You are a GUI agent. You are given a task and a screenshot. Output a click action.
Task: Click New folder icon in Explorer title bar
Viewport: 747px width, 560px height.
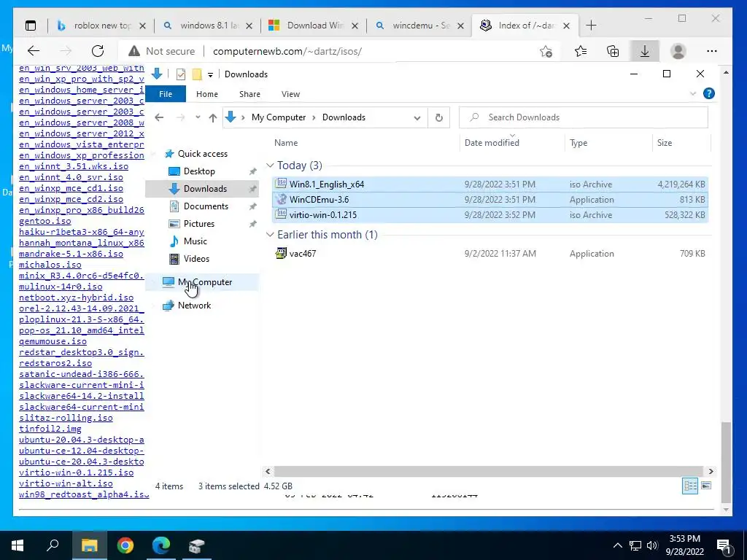(197, 74)
